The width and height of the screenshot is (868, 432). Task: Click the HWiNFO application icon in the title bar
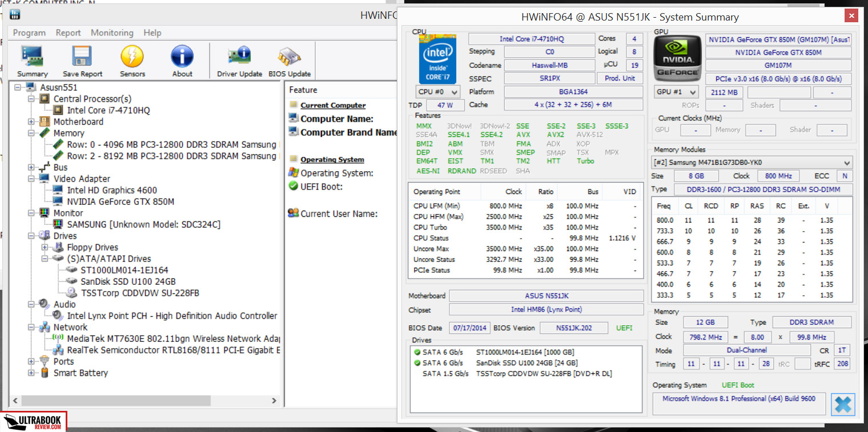(15, 14)
